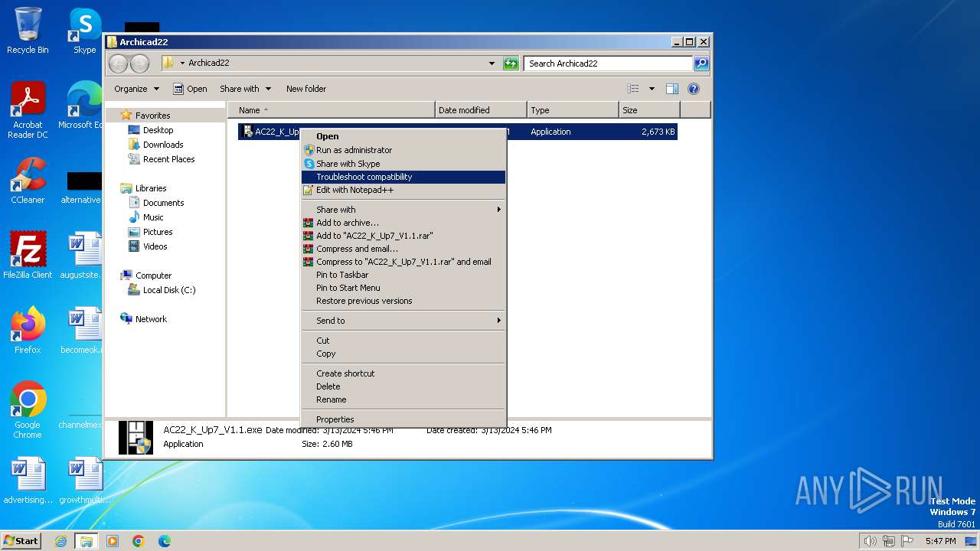Screen dimensions: 980x551
Task: Open the Firefox desktop shortcut
Action: [x=28, y=331]
